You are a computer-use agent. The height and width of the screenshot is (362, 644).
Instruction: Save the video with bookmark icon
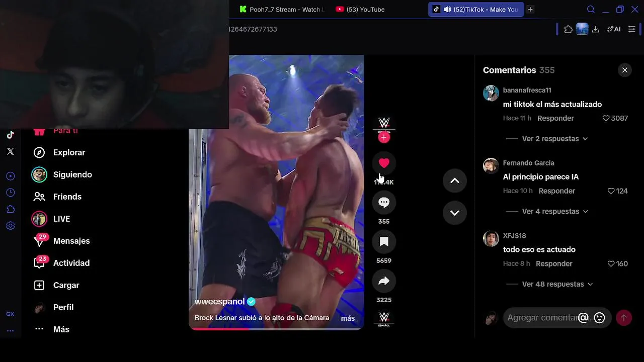tap(384, 241)
